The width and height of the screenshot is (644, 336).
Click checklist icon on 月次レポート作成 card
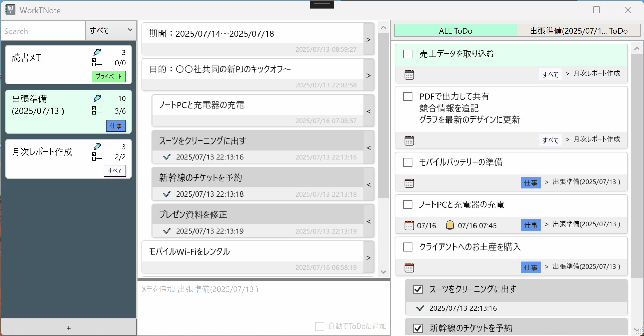click(x=97, y=156)
